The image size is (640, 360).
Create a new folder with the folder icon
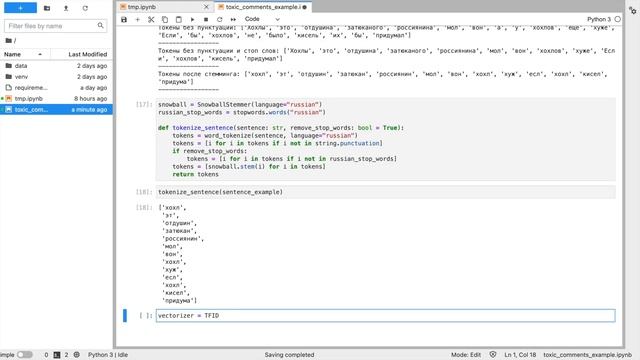[47, 8]
